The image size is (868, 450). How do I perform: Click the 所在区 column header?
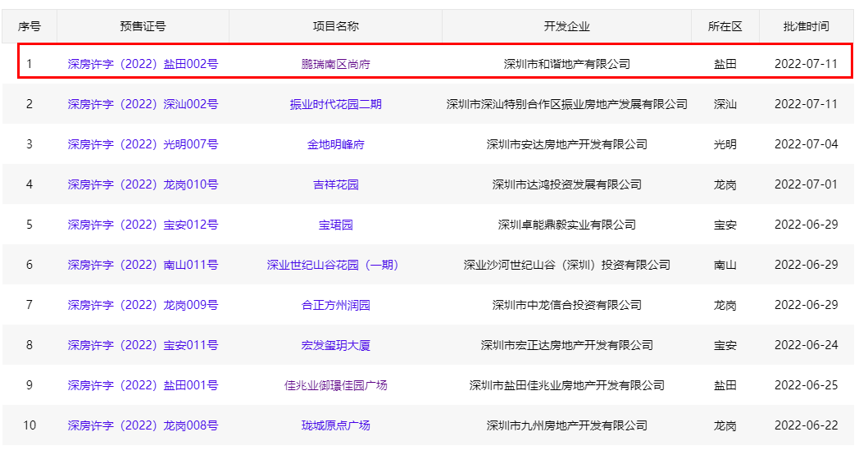point(725,26)
